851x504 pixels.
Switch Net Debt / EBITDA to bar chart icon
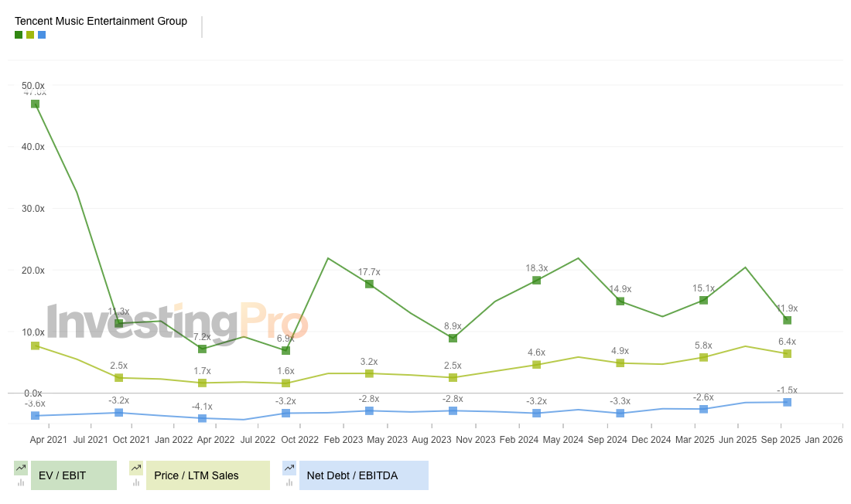click(x=289, y=483)
